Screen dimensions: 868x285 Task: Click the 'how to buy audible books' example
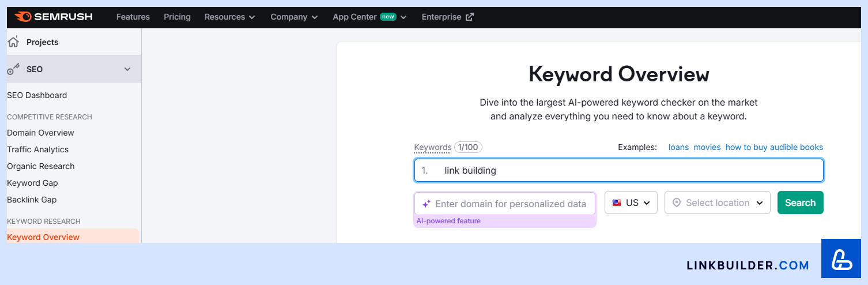pos(774,147)
